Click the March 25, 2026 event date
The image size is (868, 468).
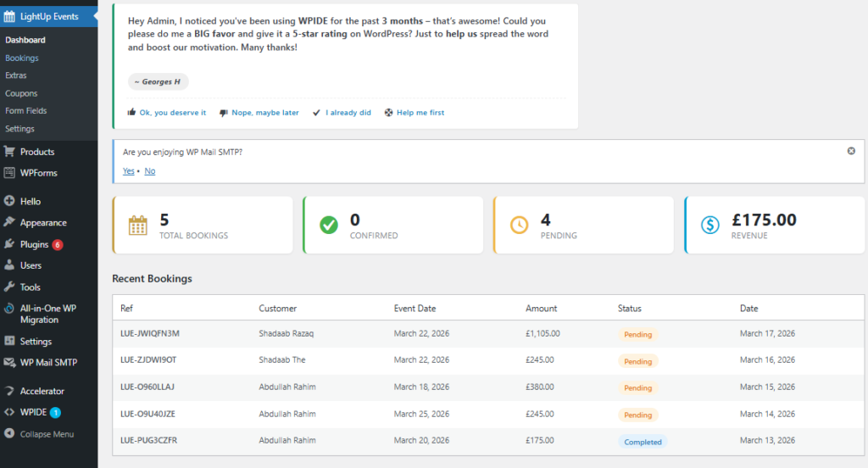pyautogui.click(x=421, y=414)
